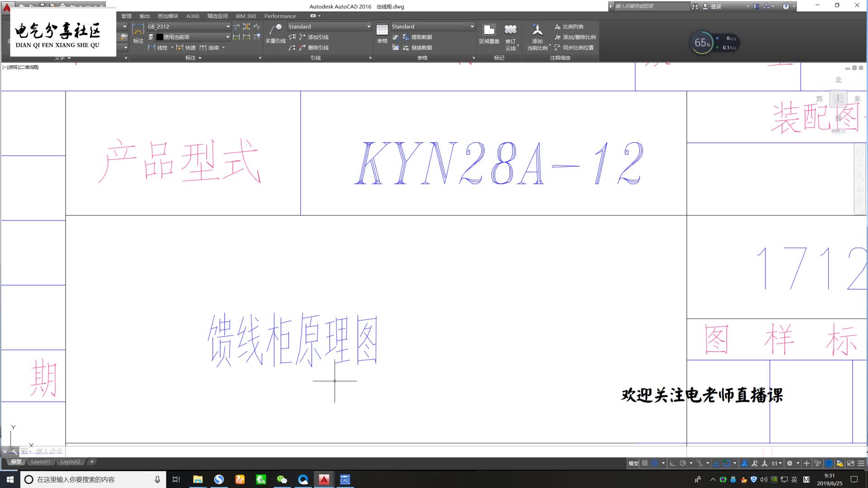Click 模型 space button in status bar
This screenshot has width=868, height=488.
tap(633, 463)
